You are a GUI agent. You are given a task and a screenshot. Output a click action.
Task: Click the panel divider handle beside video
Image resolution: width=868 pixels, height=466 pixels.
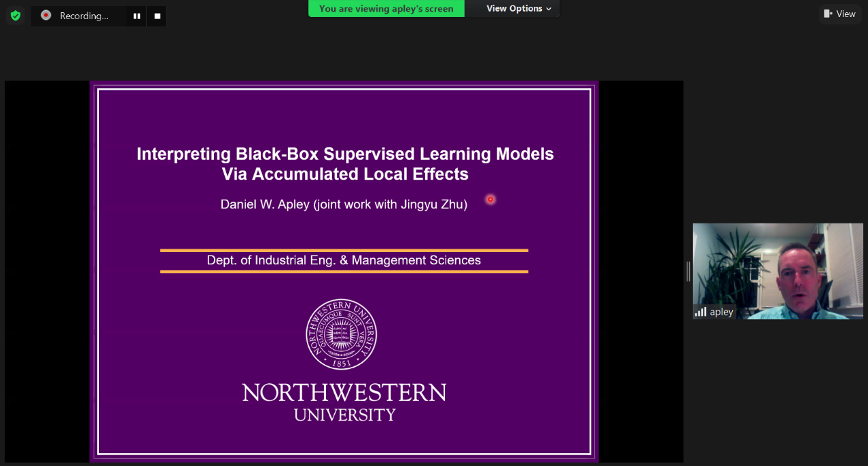click(688, 271)
